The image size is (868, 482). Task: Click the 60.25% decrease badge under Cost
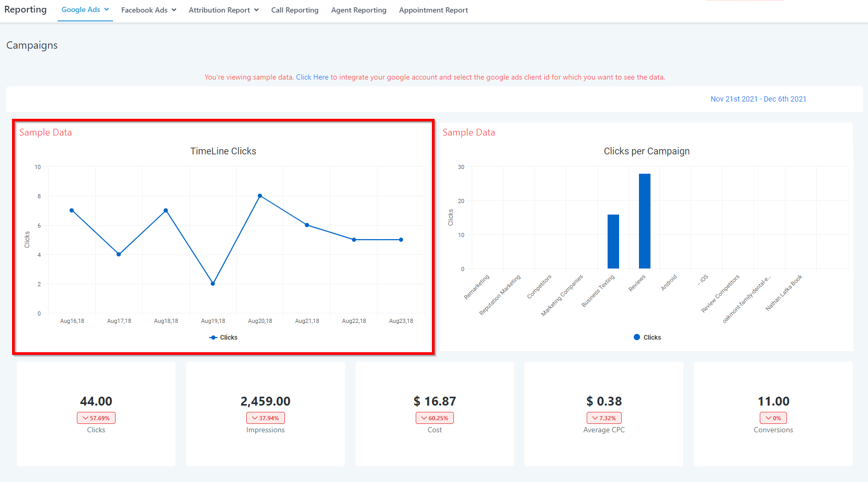[435, 418]
